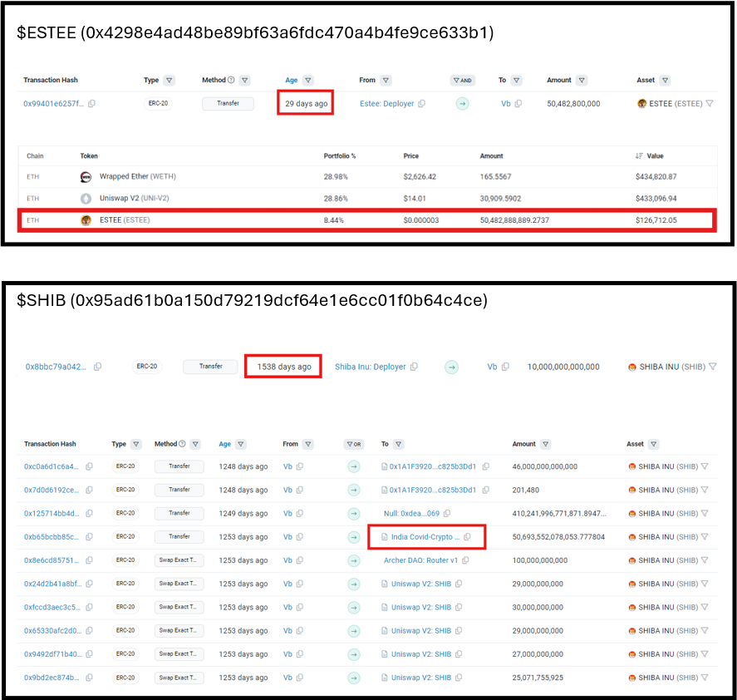The width and height of the screenshot is (737, 700).
Task: Toggle AND filter between From and To
Action: (463, 81)
